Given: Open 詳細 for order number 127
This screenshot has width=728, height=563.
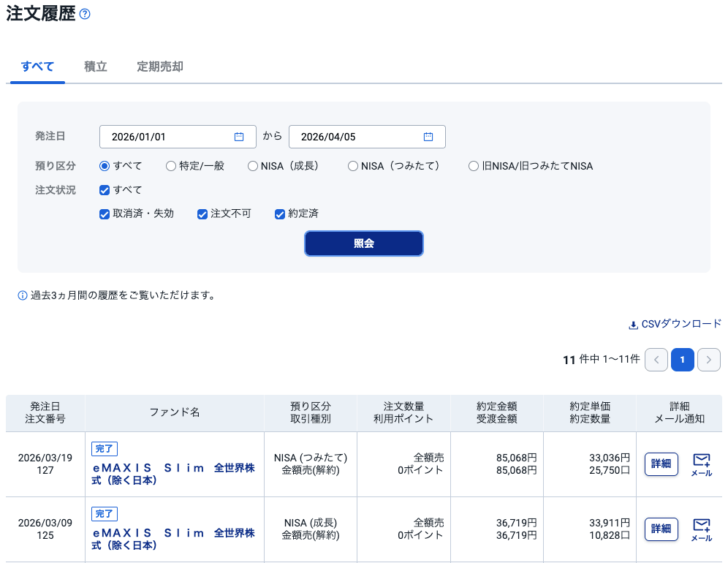Looking at the screenshot, I should pos(661,464).
